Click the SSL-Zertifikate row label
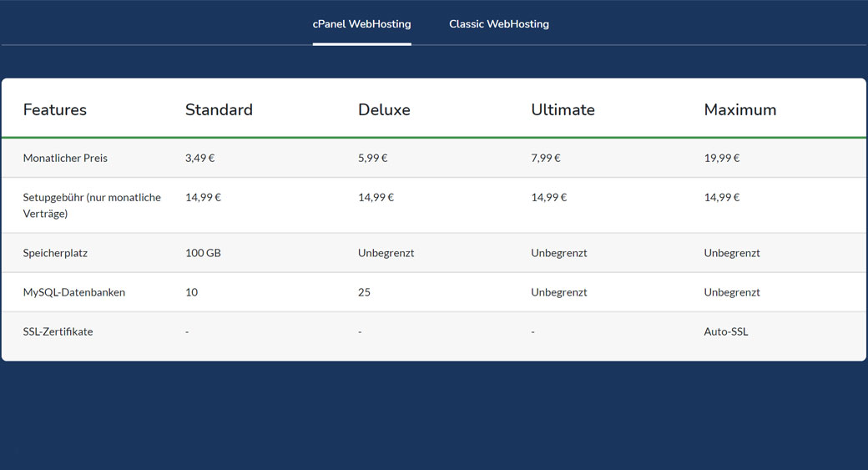 pyautogui.click(x=58, y=331)
